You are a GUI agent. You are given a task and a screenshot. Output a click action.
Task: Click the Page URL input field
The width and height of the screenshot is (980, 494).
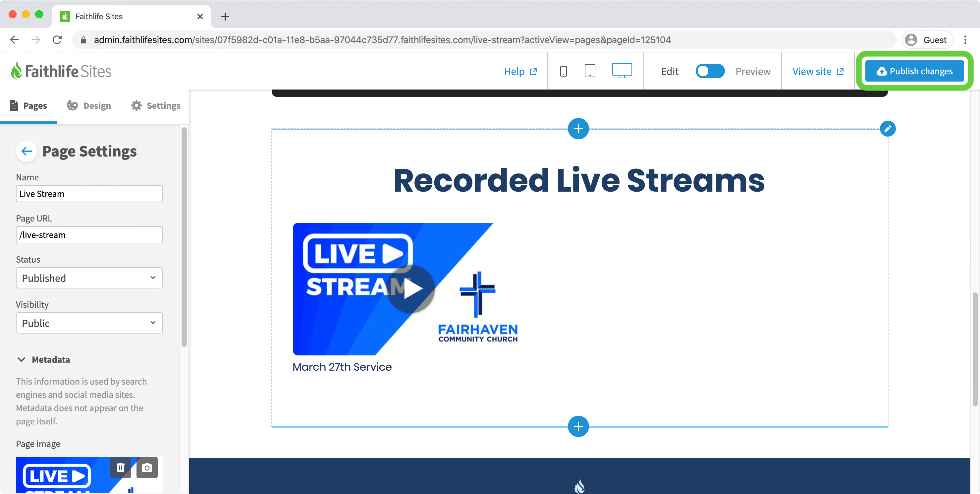coord(89,234)
